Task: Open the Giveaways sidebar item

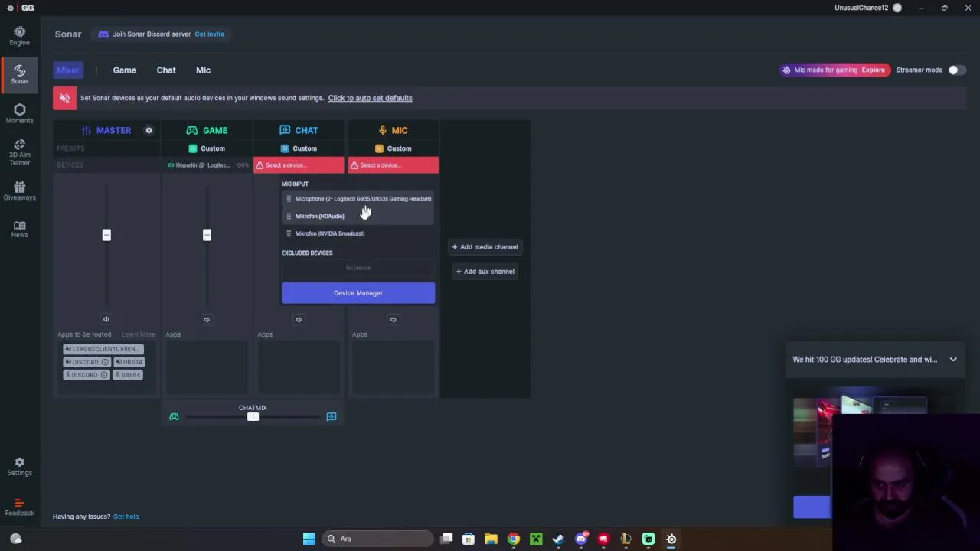Action: (19, 191)
